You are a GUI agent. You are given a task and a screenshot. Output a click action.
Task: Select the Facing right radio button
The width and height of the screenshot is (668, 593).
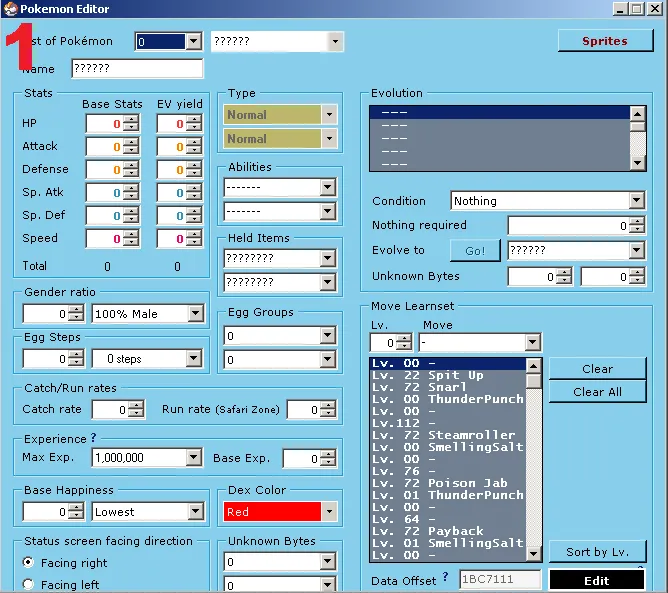point(28,562)
